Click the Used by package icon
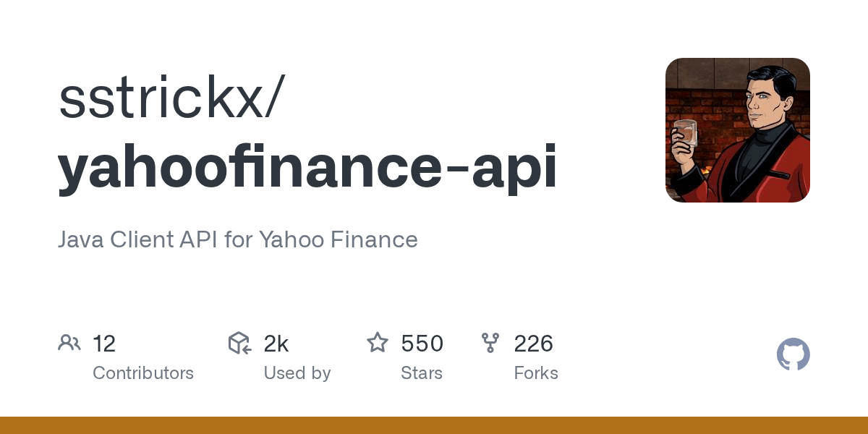 [x=239, y=343]
